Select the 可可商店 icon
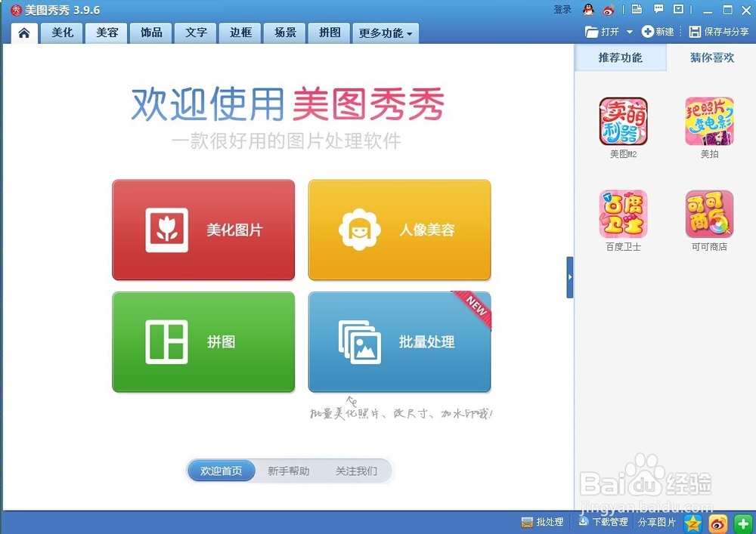756x534 pixels. coord(708,215)
